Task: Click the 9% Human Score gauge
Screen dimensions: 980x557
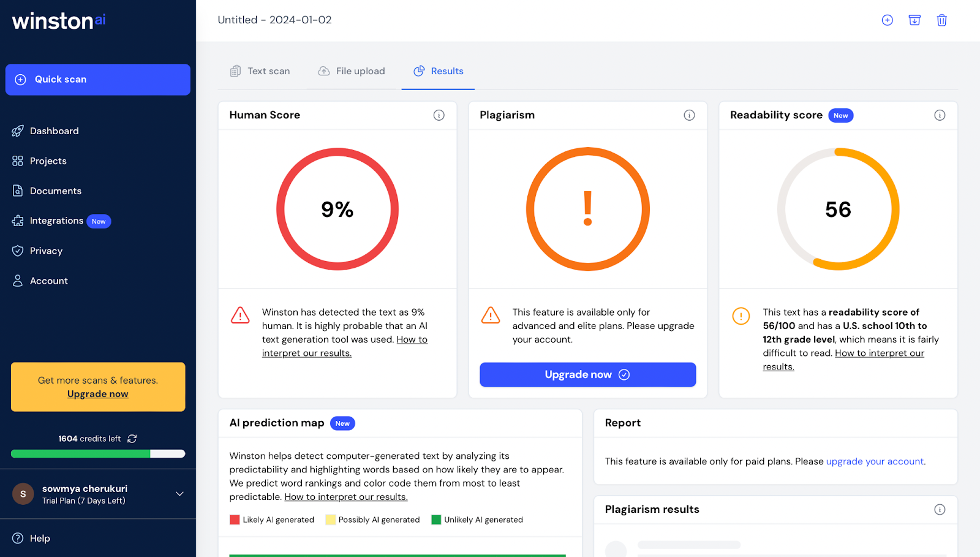Action: coord(337,209)
